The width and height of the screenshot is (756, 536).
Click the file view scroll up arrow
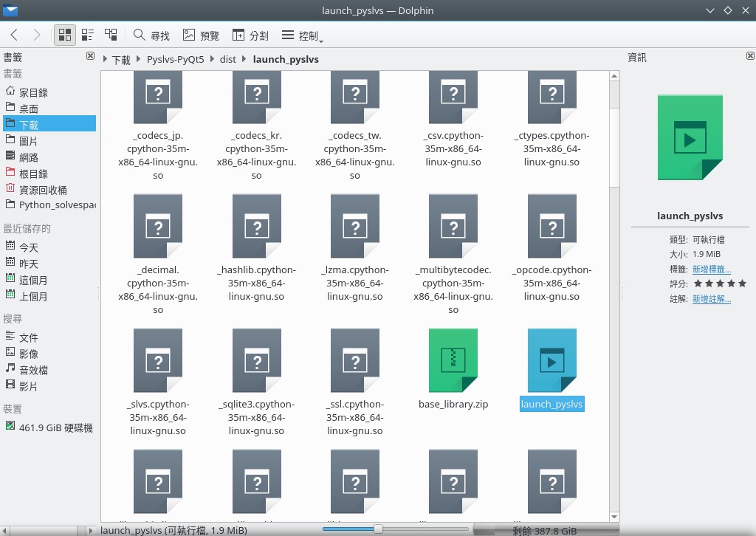[614, 76]
